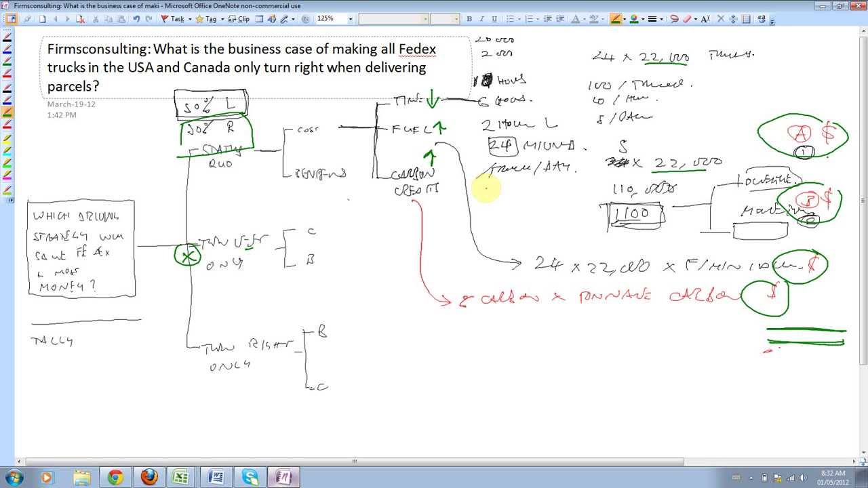Insert a table from toolbar

259,19
